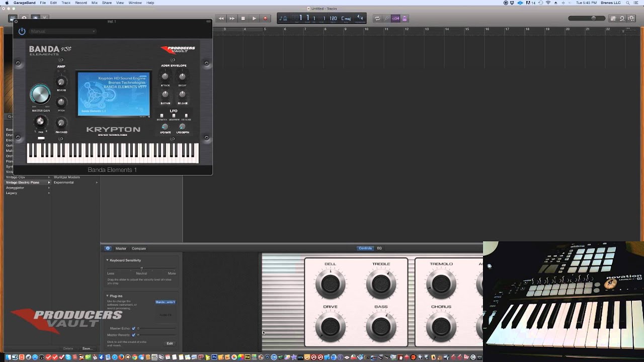644x362 pixels.
Task: Uncheck the Master Reverb checkbox
Action: click(x=133, y=335)
